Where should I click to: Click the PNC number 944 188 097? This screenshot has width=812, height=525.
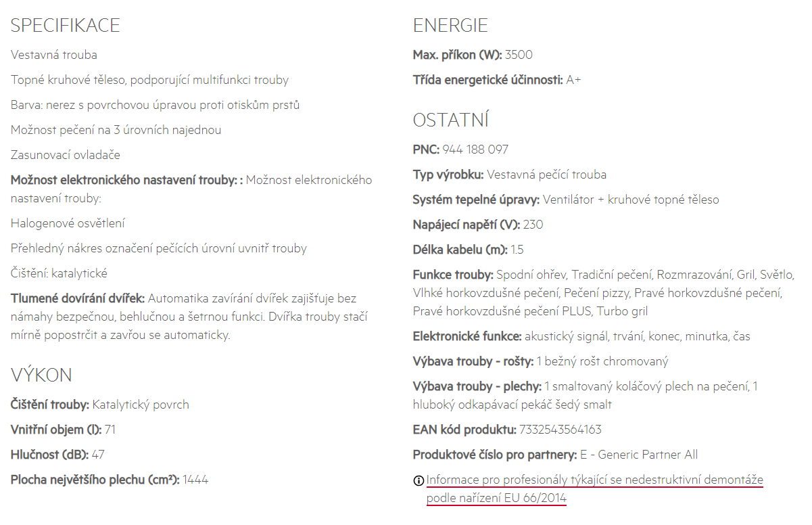click(x=475, y=150)
